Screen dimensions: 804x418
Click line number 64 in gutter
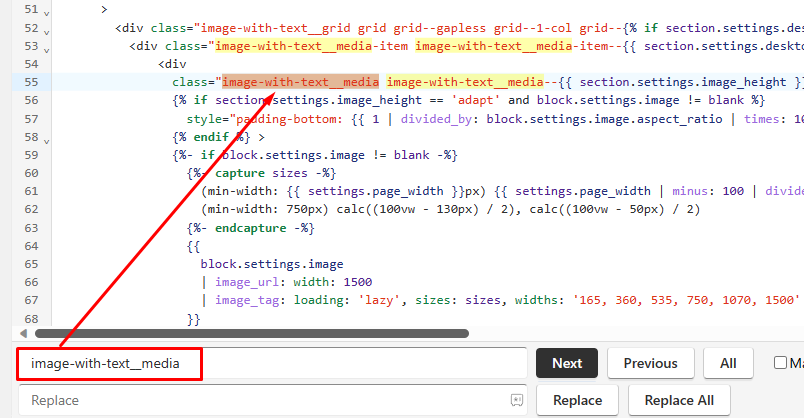click(31, 246)
